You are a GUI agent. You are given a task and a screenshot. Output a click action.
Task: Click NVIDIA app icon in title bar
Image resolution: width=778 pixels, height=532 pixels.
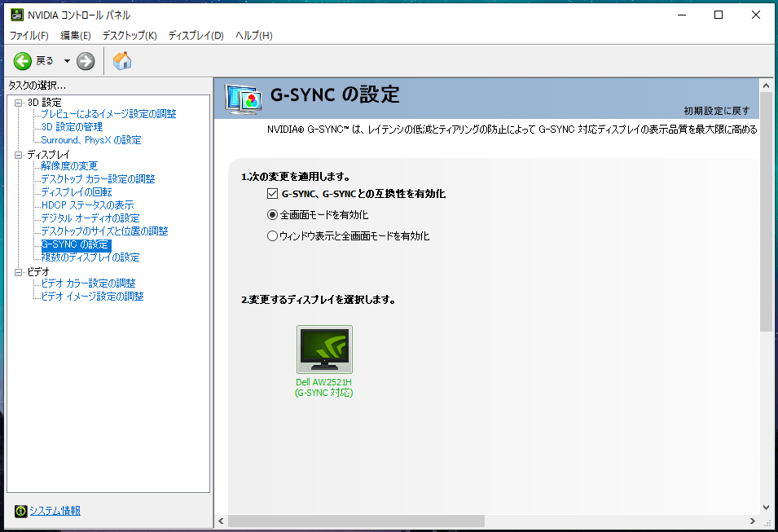click(16, 15)
